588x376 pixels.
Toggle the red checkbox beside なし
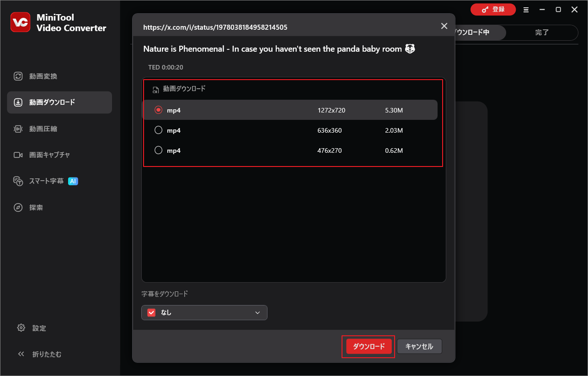coord(151,312)
